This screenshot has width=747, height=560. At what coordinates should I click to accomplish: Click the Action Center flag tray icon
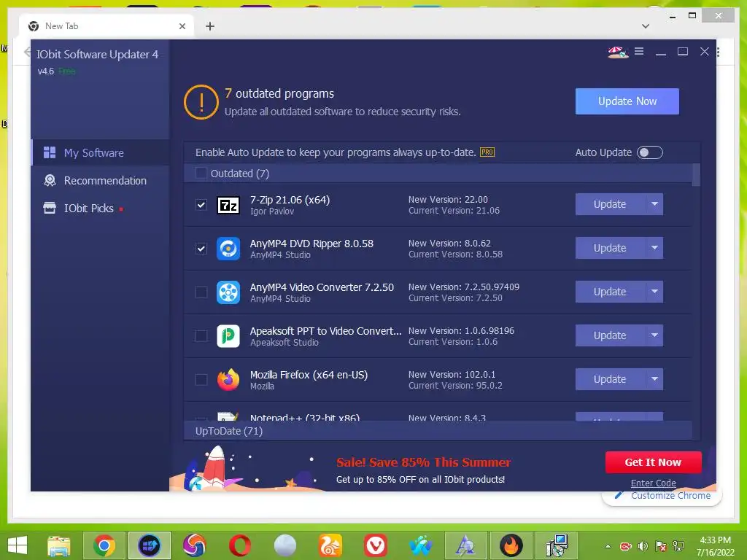click(x=661, y=546)
